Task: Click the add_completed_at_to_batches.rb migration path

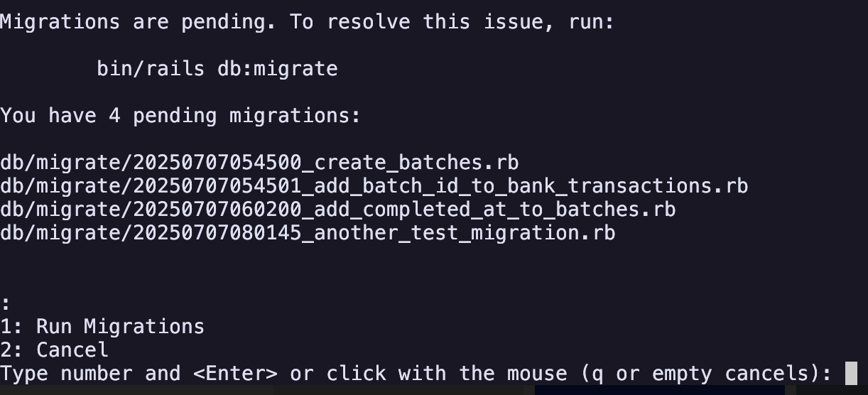Action: tap(337, 210)
